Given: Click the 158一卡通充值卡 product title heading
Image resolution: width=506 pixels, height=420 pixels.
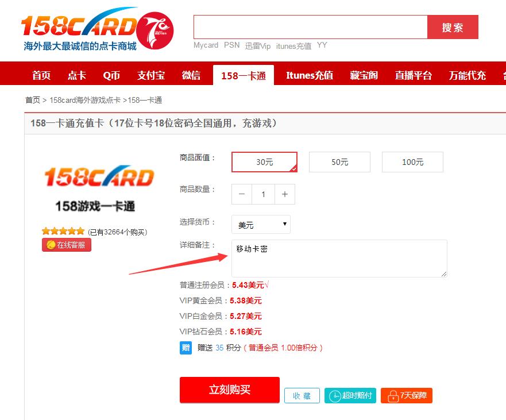Looking at the screenshot, I should (153, 123).
